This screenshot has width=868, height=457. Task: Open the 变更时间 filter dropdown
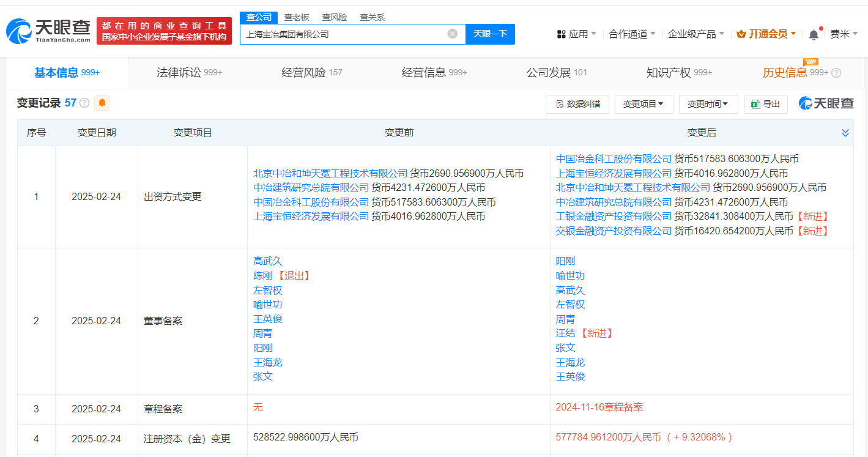click(x=708, y=105)
